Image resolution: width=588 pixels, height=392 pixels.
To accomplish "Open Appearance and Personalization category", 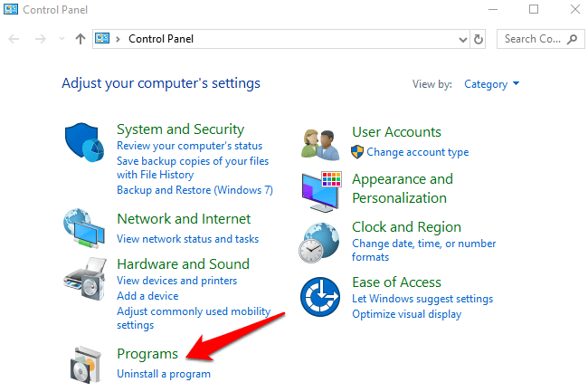I will pos(403,188).
